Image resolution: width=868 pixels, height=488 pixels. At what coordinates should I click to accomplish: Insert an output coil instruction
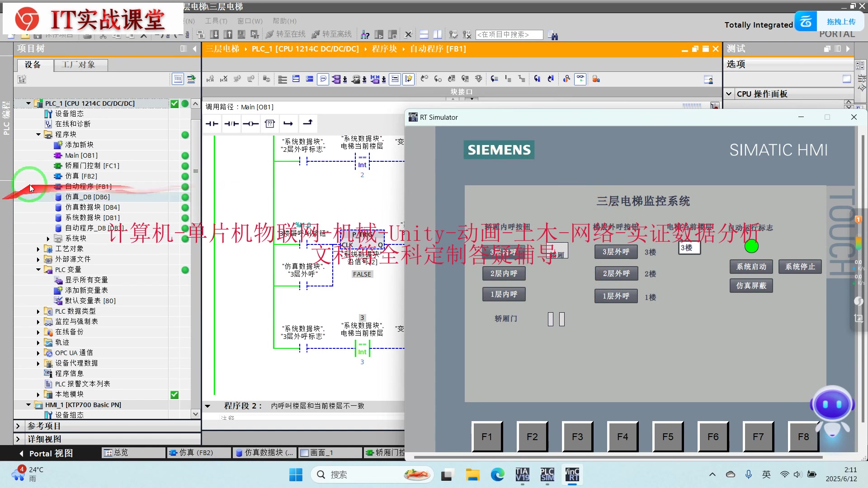tap(250, 124)
